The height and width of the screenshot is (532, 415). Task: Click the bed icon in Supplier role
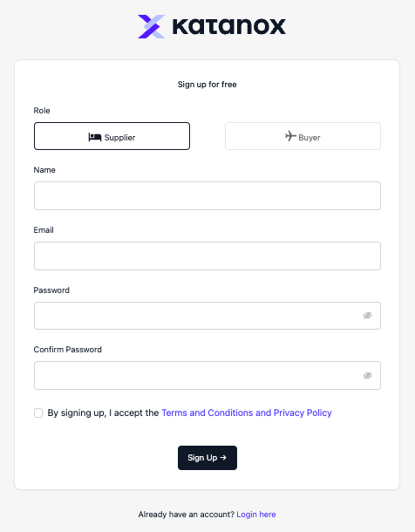click(x=95, y=137)
